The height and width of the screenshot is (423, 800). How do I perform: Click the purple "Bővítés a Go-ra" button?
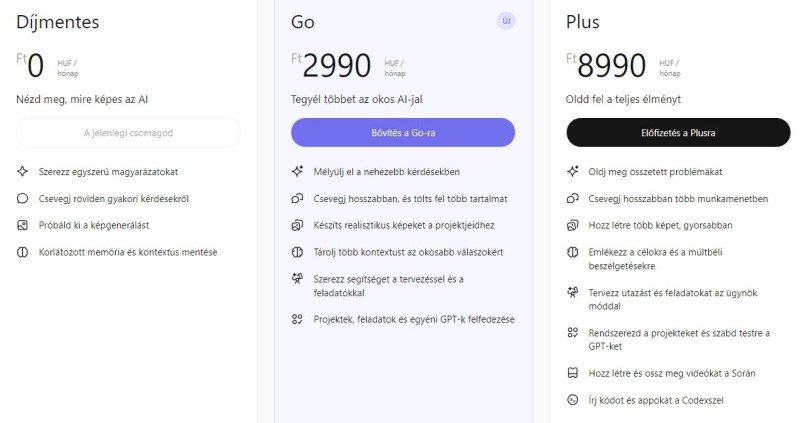[402, 132]
